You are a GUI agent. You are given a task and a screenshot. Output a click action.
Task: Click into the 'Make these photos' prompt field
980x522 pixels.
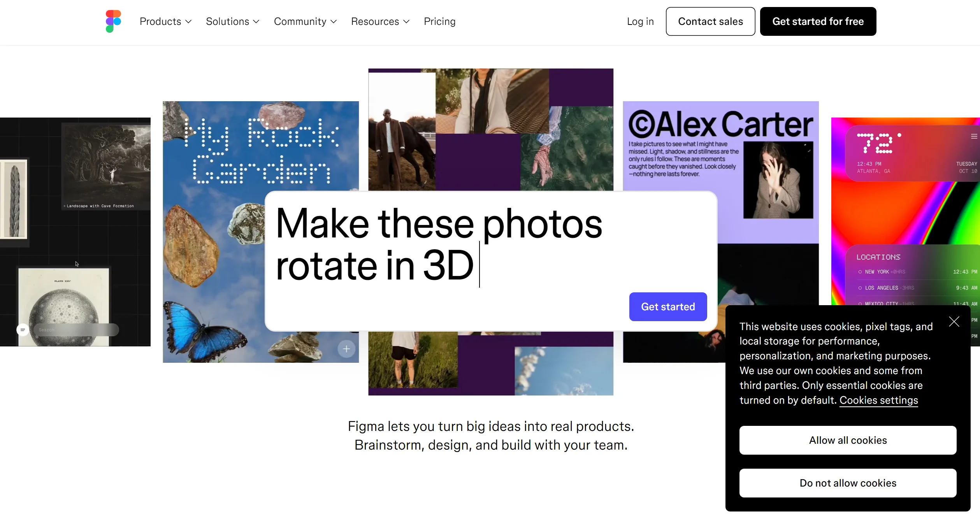tap(440, 245)
